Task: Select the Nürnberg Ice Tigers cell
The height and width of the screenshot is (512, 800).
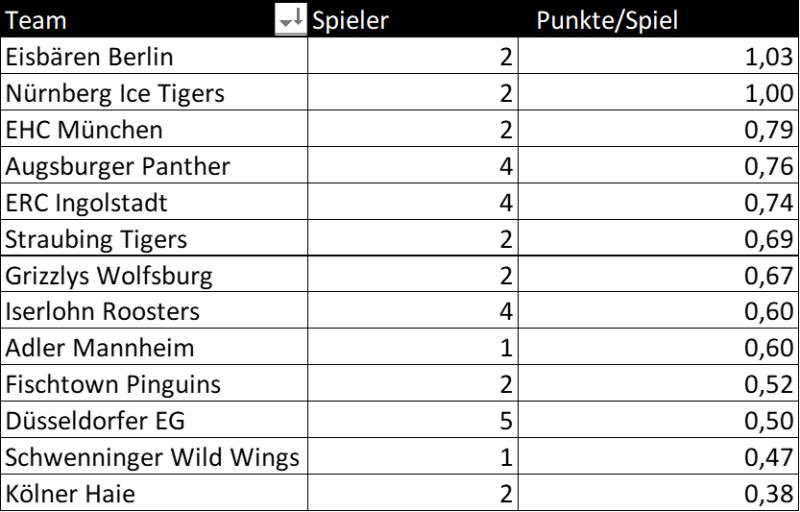Action: (115, 94)
